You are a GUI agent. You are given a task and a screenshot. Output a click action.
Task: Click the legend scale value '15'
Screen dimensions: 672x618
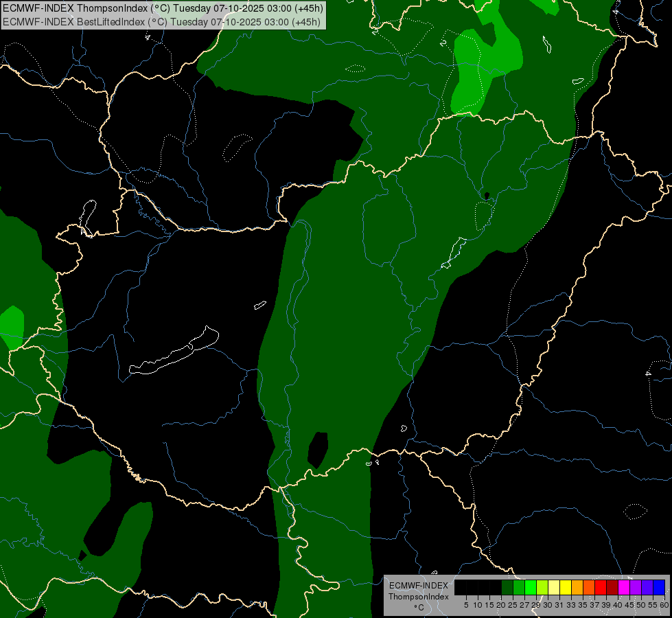[x=490, y=605]
